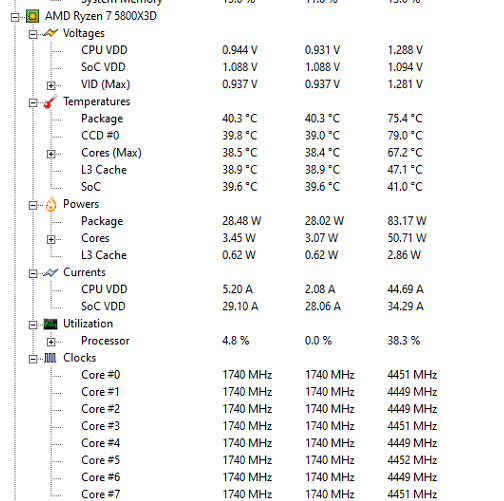Select the Clocks group label
Screen dimensions: 504x501
click(80, 358)
